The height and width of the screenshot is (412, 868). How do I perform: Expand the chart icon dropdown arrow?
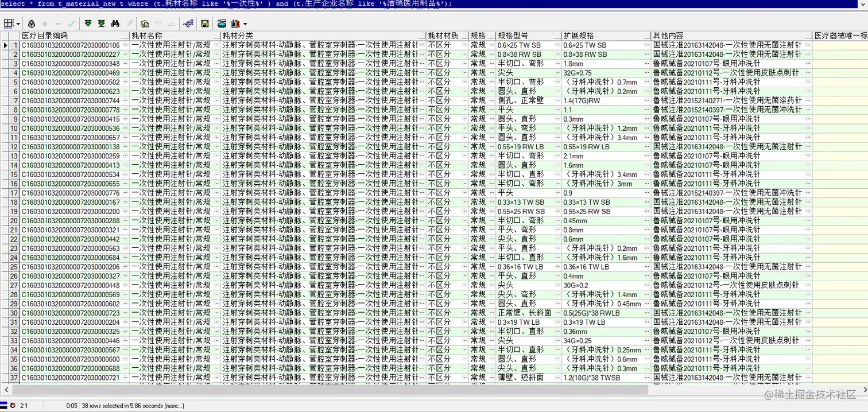(245, 24)
